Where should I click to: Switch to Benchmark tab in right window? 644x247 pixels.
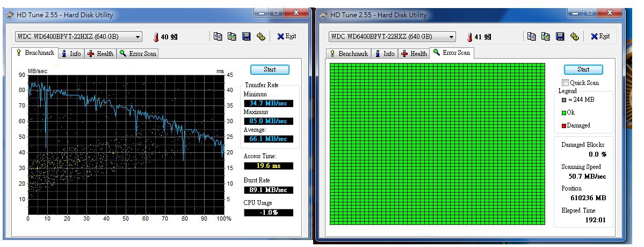[349, 53]
